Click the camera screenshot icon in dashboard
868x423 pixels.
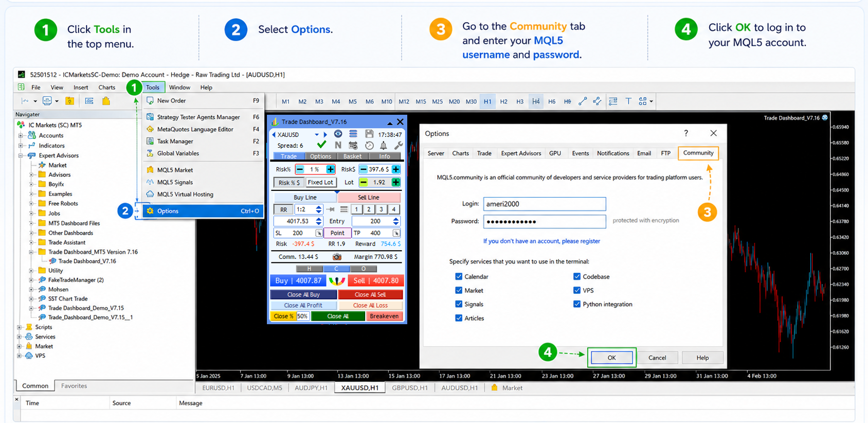(x=337, y=257)
